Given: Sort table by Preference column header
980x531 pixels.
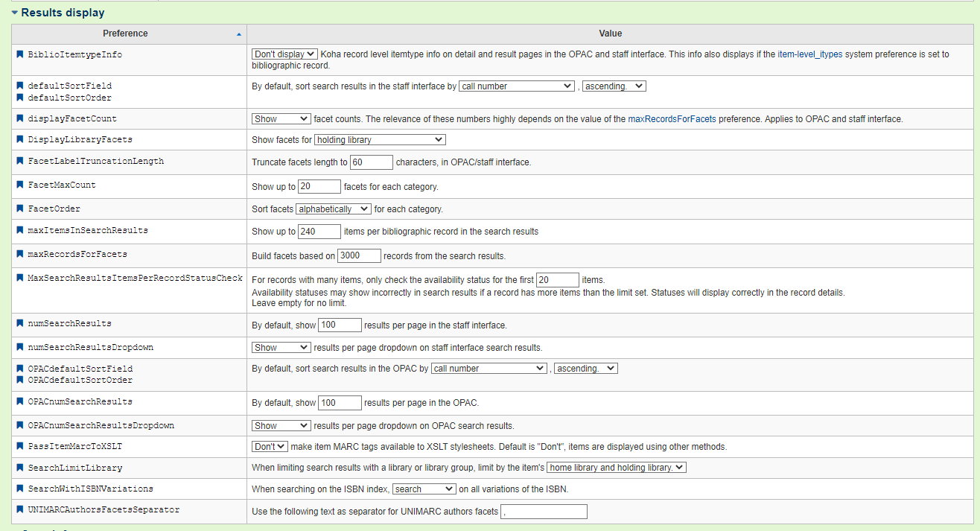Looking at the screenshot, I should 125,34.
